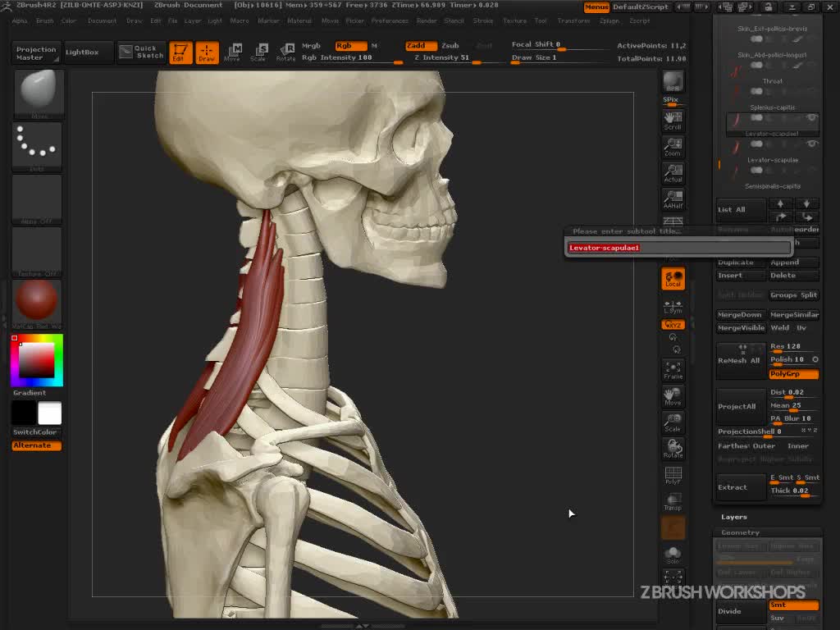Open the Tool menu
This screenshot has width=840, height=630.
(541, 21)
